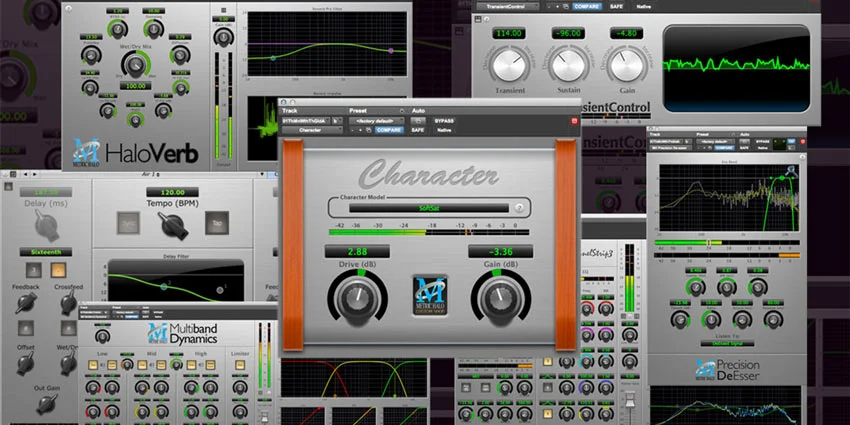
Task: Click the automation enable button under Auto in Character
Action: (418, 121)
